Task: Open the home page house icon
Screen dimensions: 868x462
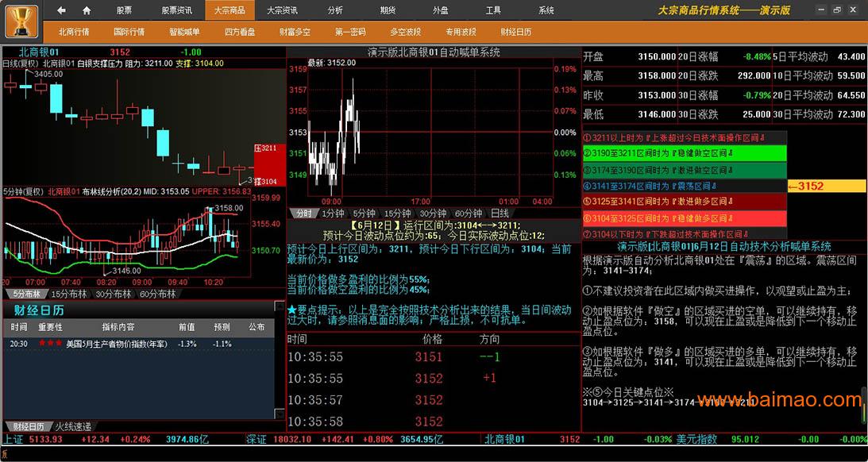Action: pos(87,10)
